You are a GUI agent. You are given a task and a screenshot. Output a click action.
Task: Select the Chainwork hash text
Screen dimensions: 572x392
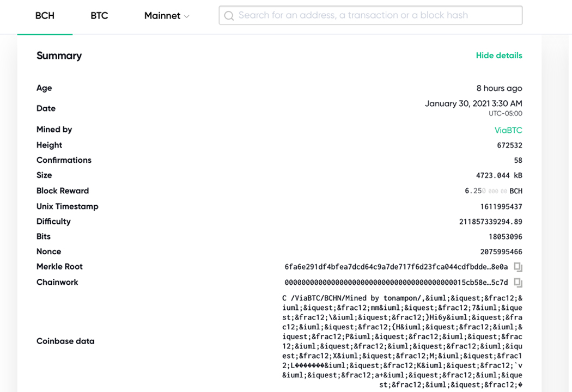396,282
